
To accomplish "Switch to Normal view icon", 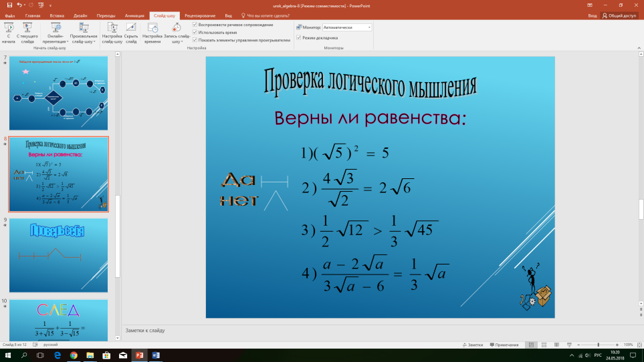I will (x=531, y=345).
